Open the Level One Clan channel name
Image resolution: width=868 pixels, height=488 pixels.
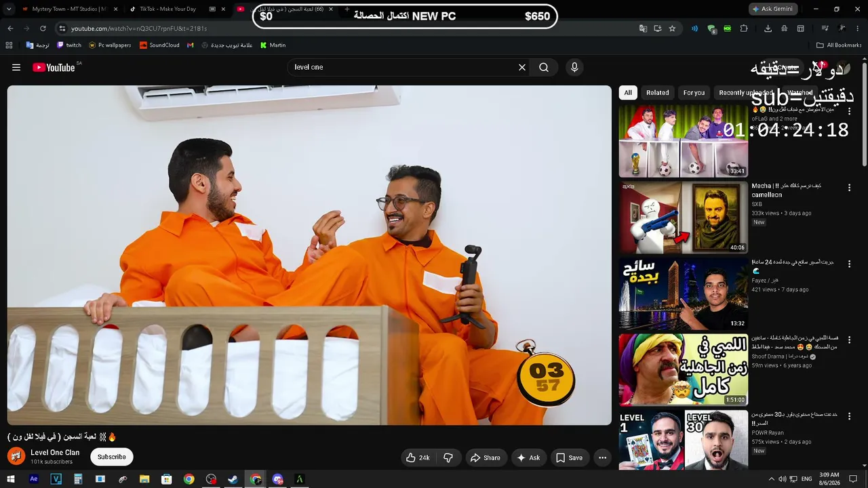[x=55, y=452]
